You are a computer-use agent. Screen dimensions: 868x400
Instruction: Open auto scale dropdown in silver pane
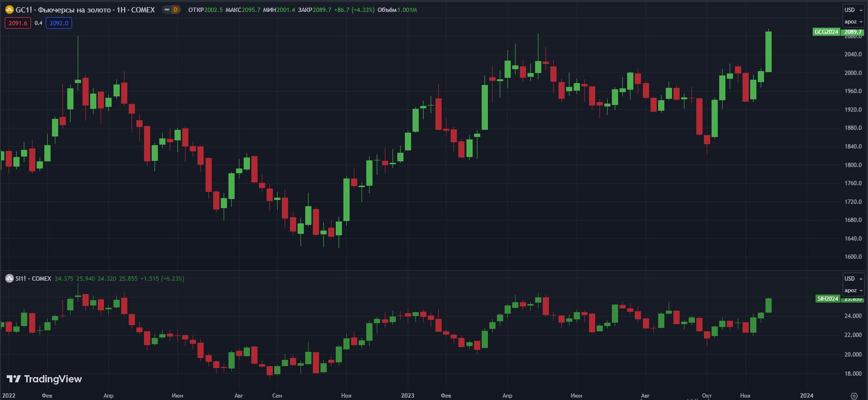(853, 291)
